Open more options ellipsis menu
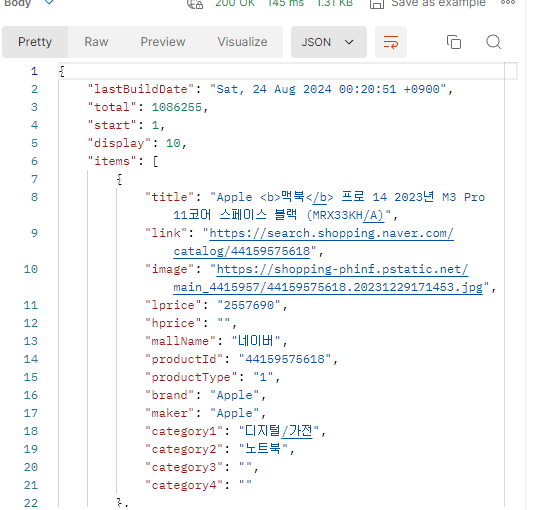This screenshot has width=535, height=510. point(508,2)
